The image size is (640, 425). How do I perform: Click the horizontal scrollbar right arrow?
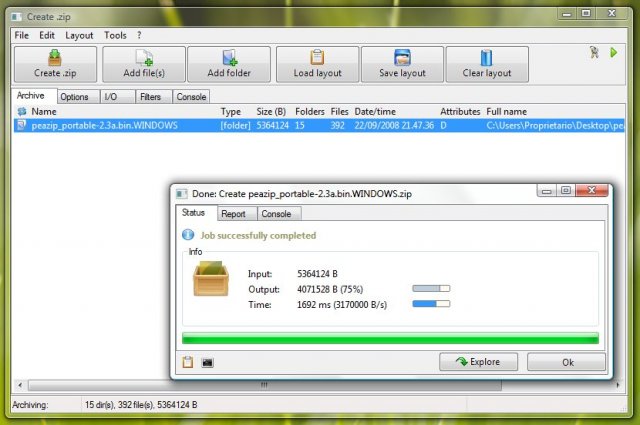[x=618, y=385]
